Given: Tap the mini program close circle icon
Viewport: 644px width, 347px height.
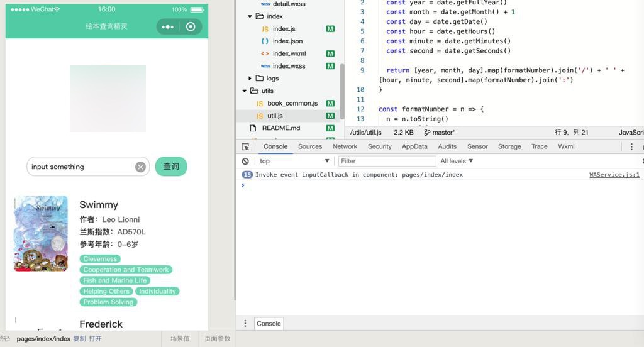Looking at the screenshot, I should [x=191, y=26].
